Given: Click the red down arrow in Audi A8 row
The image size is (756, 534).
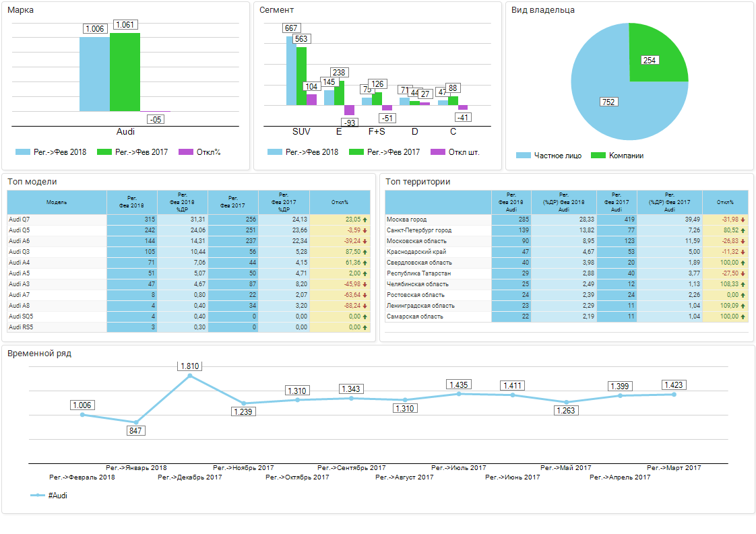Looking at the screenshot, I should click(365, 306).
